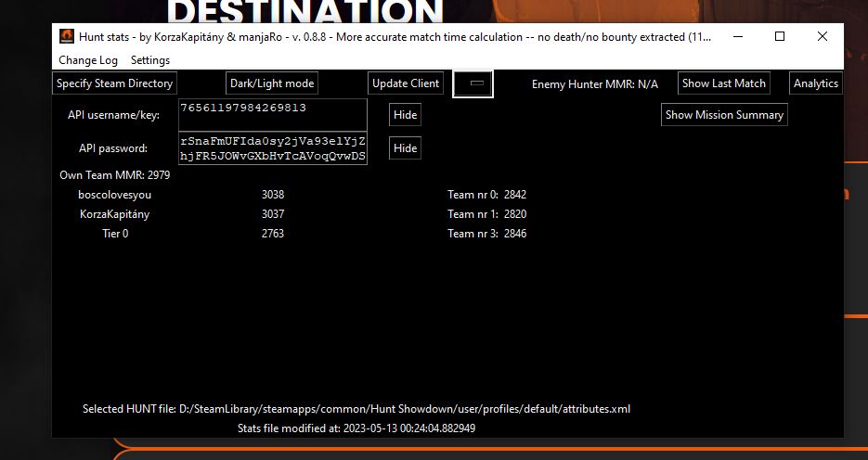The width and height of the screenshot is (868, 460).
Task: Click the Selected HUNT file path text
Action: (x=356, y=409)
